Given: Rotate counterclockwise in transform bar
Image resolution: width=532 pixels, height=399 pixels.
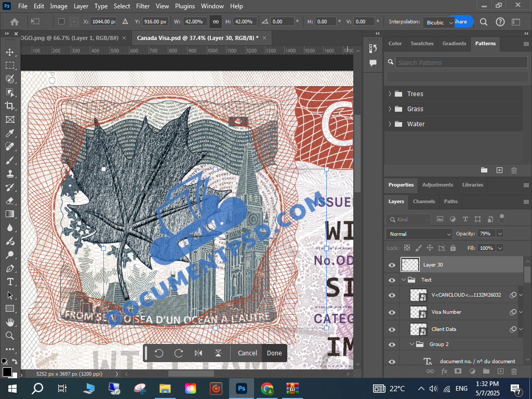Looking at the screenshot, I should [159, 353].
